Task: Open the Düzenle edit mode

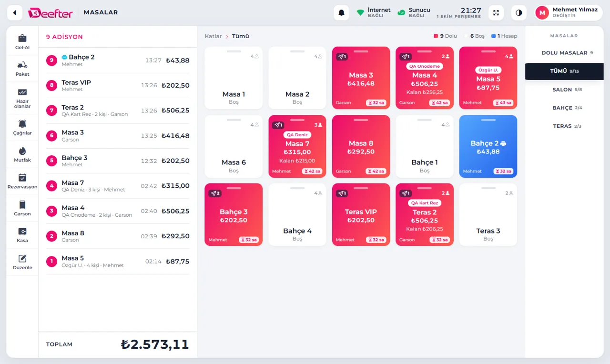Action: [22, 262]
